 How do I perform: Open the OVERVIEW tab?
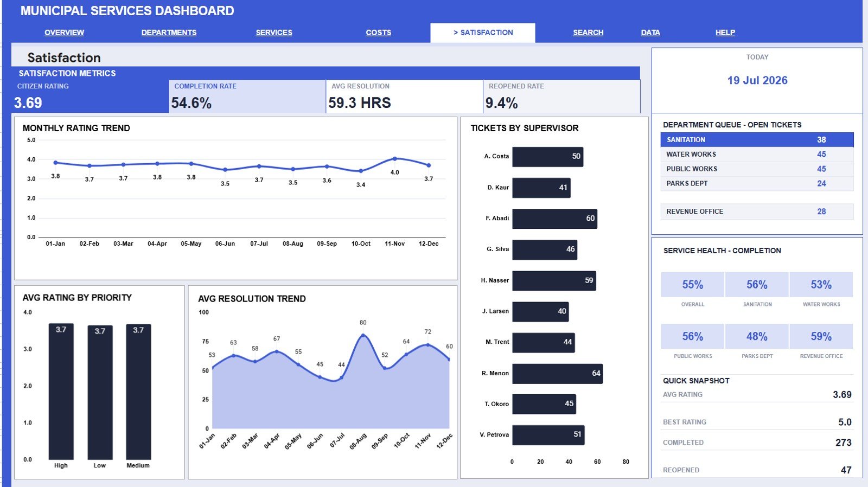pyautogui.click(x=64, y=33)
